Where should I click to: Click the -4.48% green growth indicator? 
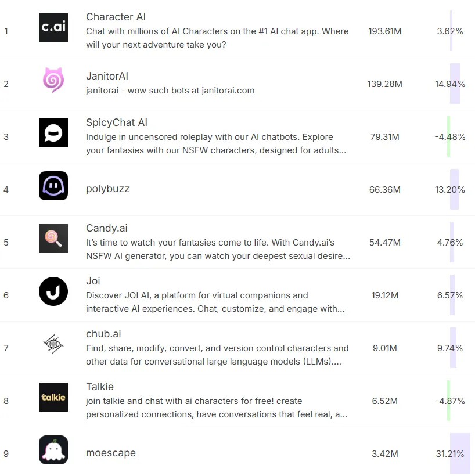point(448,136)
